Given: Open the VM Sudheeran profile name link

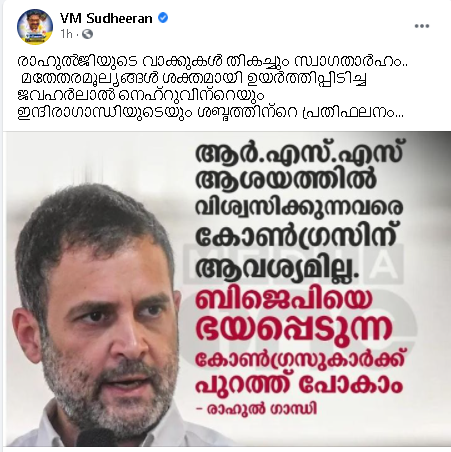Looking at the screenshot, I should (x=106, y=18).
